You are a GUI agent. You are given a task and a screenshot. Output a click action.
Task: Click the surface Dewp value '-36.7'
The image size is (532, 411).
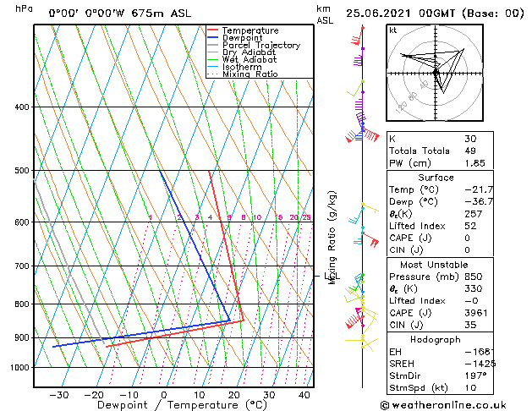[479, 202]
